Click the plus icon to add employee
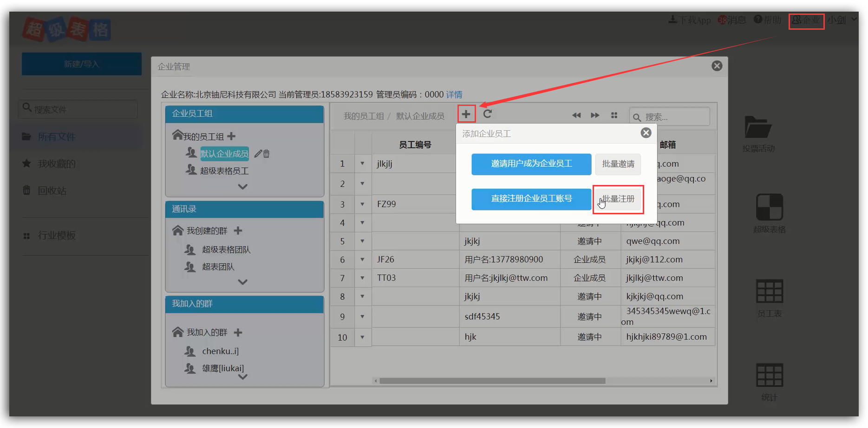Screen dimensions: 868x428 (466, 114)
